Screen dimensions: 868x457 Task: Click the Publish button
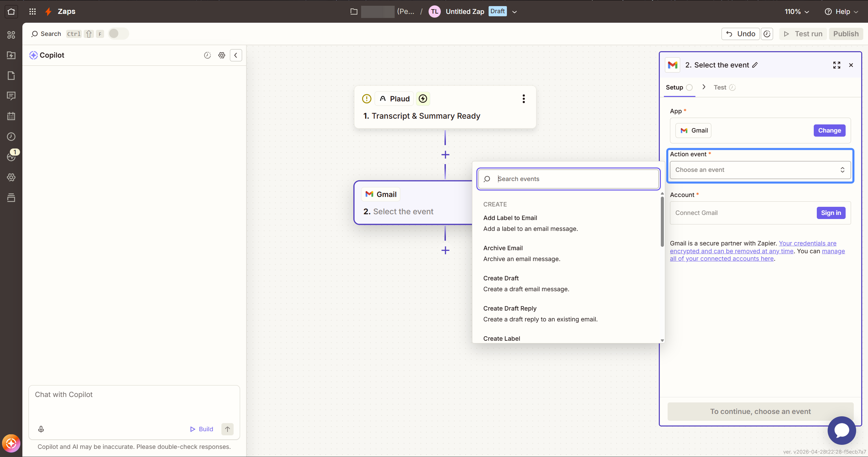coord(846,34)
